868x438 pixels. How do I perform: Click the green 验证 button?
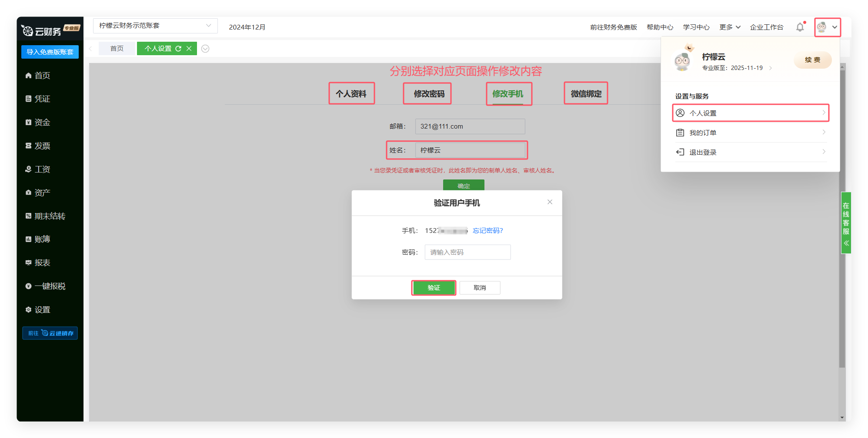[x=434, y=288]
